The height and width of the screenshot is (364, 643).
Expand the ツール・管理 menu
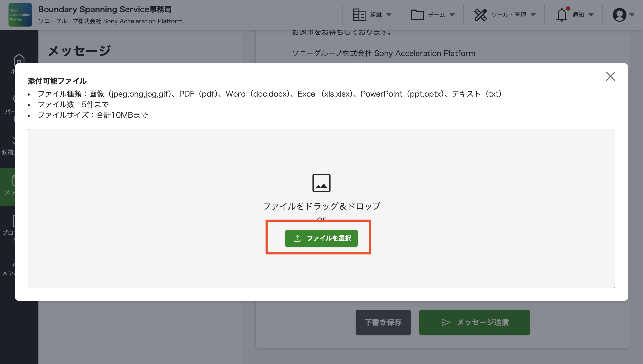point(509,15)
